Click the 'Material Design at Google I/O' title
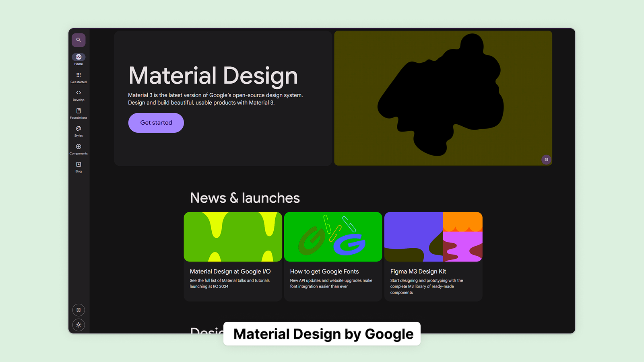644x362 pixels. 230,271
